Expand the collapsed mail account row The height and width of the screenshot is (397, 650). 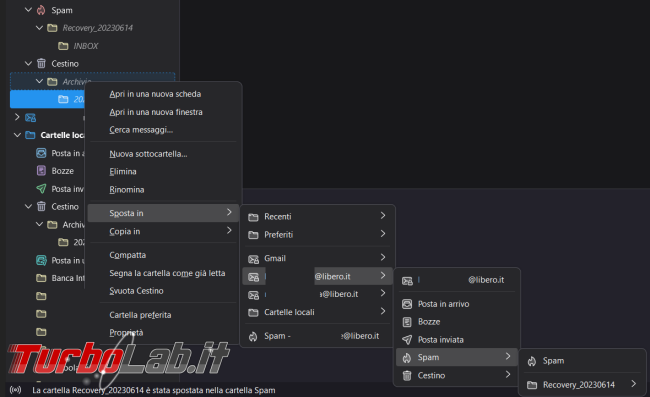point(17,117)
